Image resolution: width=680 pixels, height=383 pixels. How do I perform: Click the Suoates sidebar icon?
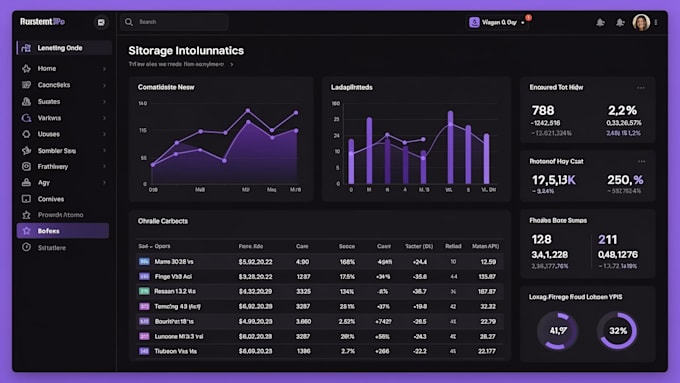26,101
